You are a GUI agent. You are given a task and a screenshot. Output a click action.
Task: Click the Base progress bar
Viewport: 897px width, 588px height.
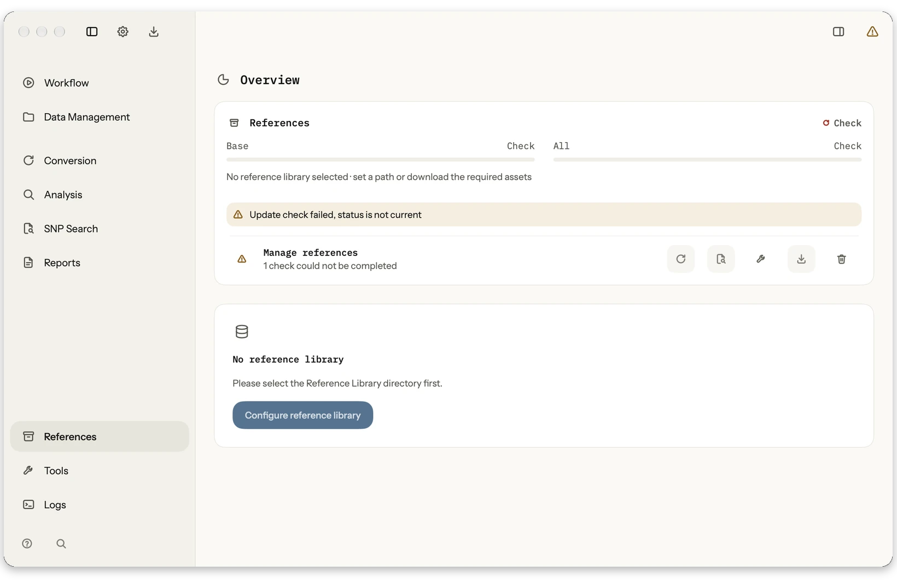pos(380,160)
